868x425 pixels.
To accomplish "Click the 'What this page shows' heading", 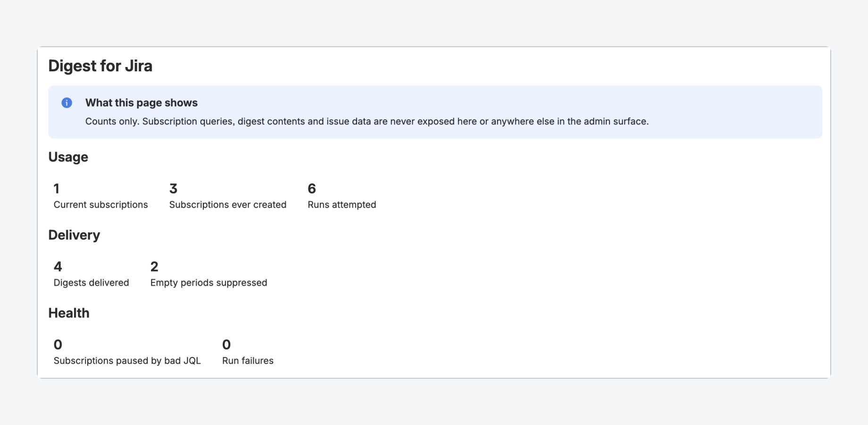I will click(x=142, y=103).
